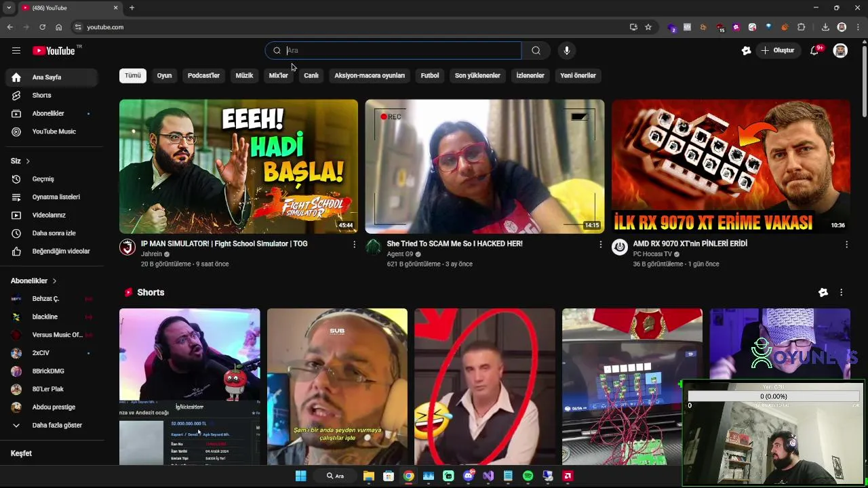Open PC Hocası TV channel link
The height and width of the screenshot is (488, 868).
[652, 254]
